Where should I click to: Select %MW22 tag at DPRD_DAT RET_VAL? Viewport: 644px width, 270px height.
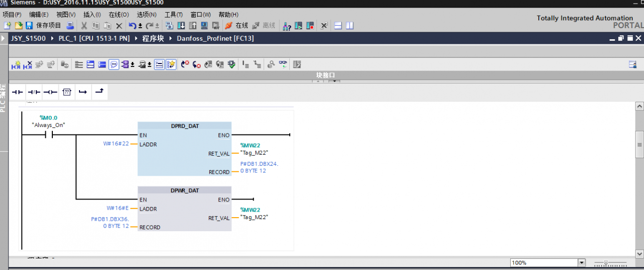pos(250,146)
